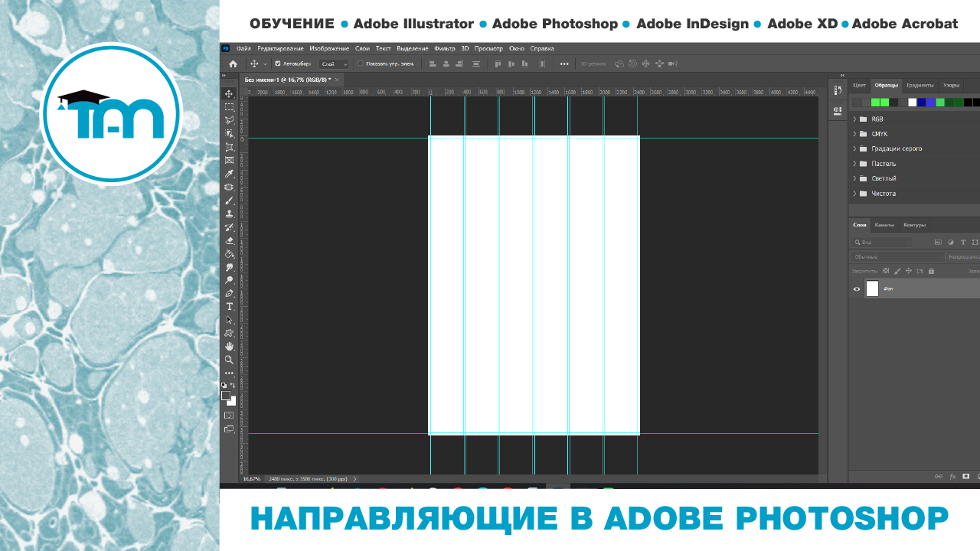This screenshot has width=980, height=551.
Task: Open the Фильтр menu
Action: pos(444,48)
